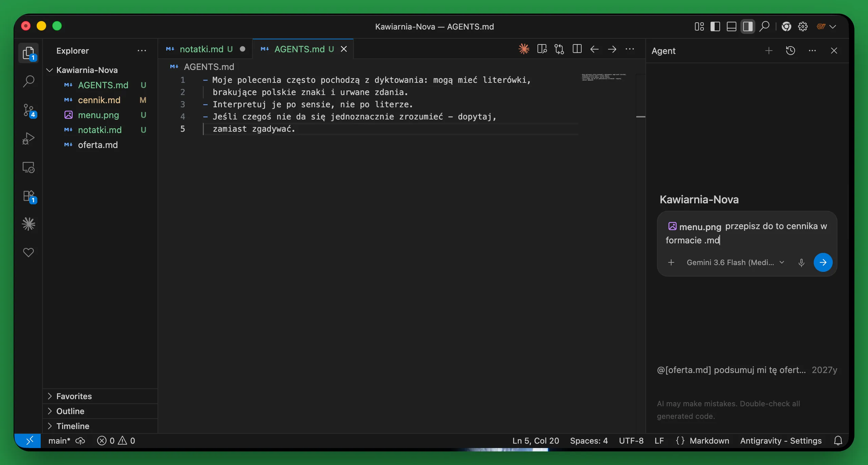Change indentation via Spaces: 4
Image resolution: width=868 pixels, height=465 pixels.
click(589, 441)
